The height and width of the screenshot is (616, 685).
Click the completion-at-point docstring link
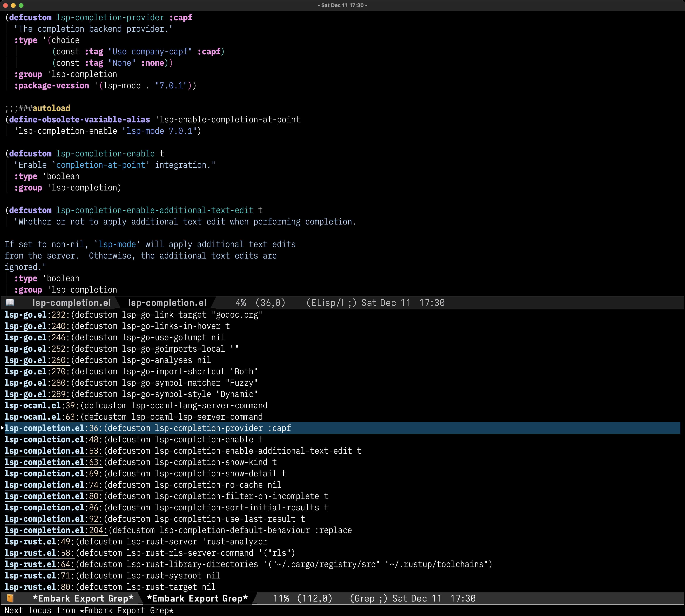pos(101,165)
